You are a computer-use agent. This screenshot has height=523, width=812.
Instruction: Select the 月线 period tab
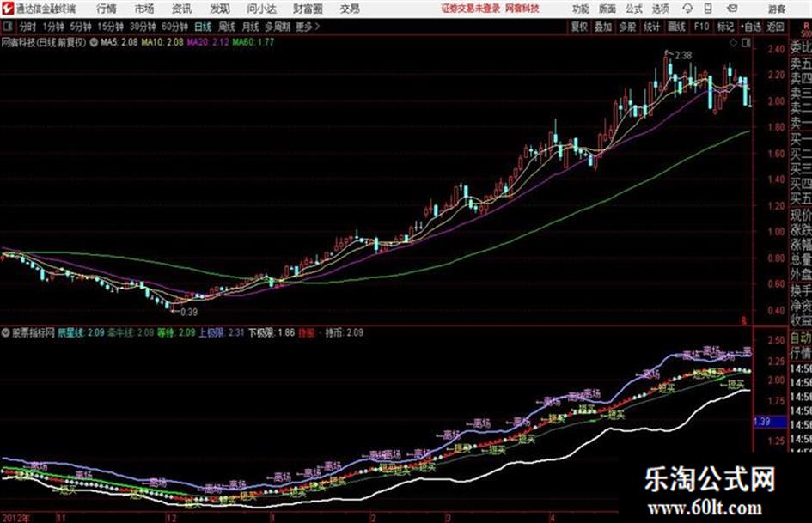251,27
